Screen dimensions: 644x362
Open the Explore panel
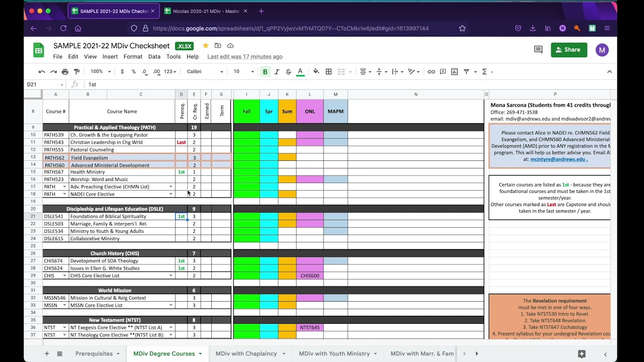point(582,354)
